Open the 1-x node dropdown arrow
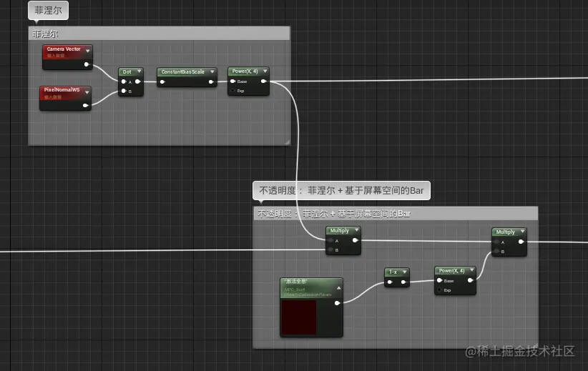 [405, 272]
